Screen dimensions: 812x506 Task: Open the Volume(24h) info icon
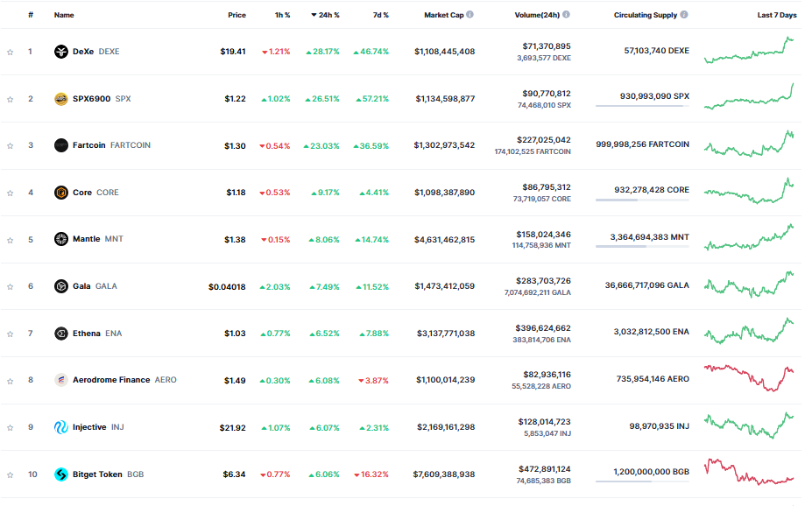[566, 15]
